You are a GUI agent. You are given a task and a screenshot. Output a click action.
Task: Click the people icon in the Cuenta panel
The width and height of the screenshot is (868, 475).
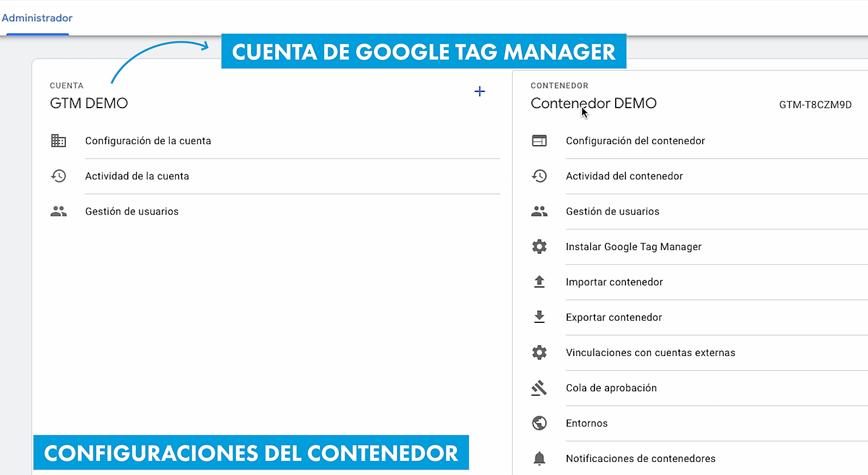58,211
